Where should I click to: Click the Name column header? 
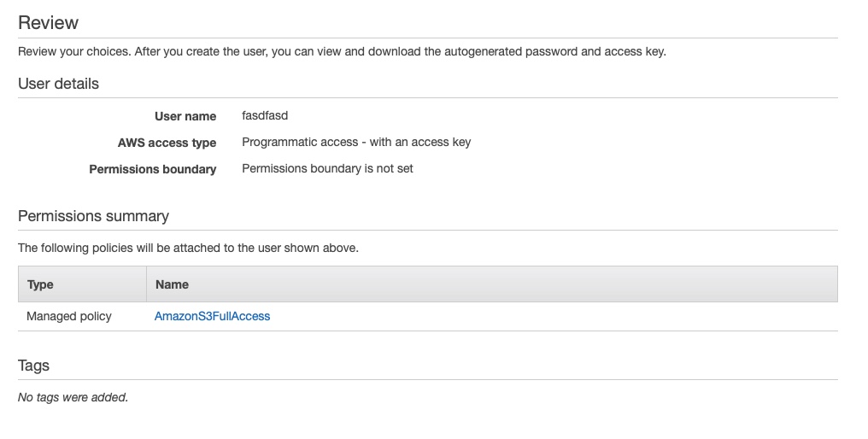tap(172, 284)
